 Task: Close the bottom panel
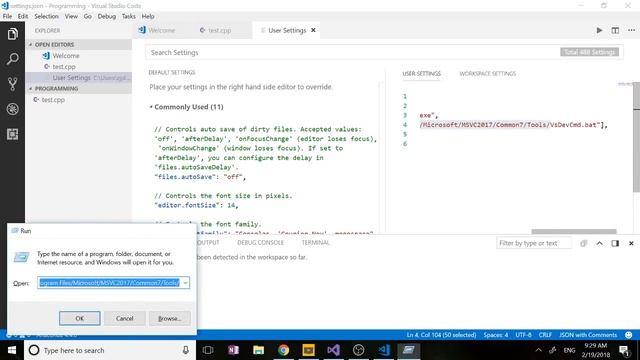click(631, 243)
